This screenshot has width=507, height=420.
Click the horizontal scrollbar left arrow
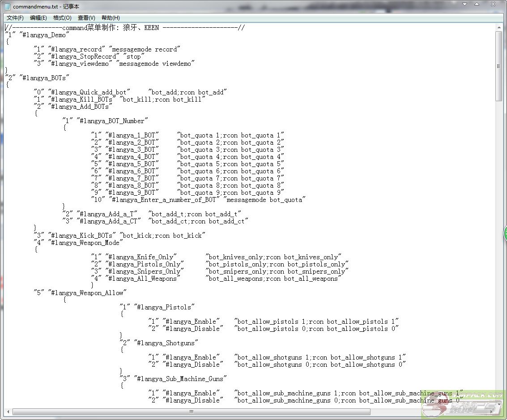[x=8, y=411]
